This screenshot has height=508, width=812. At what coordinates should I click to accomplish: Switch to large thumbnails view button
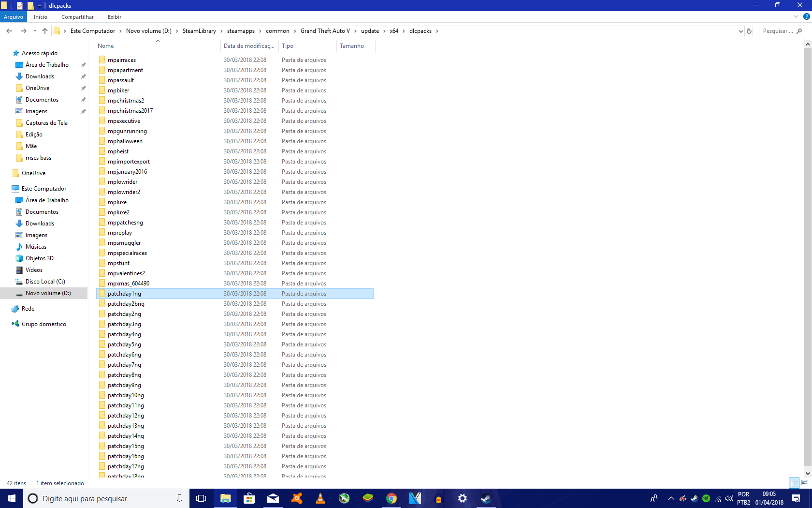click(805, 483)
